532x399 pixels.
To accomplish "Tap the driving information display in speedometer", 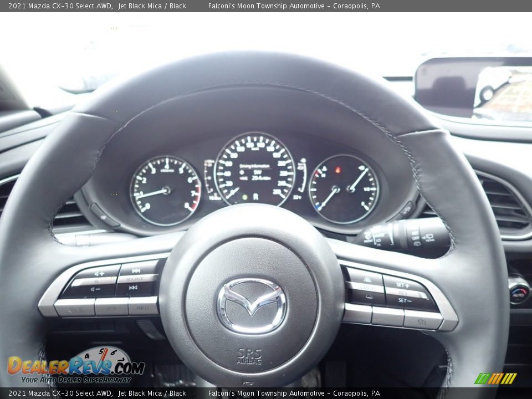I will click(255, 172).
